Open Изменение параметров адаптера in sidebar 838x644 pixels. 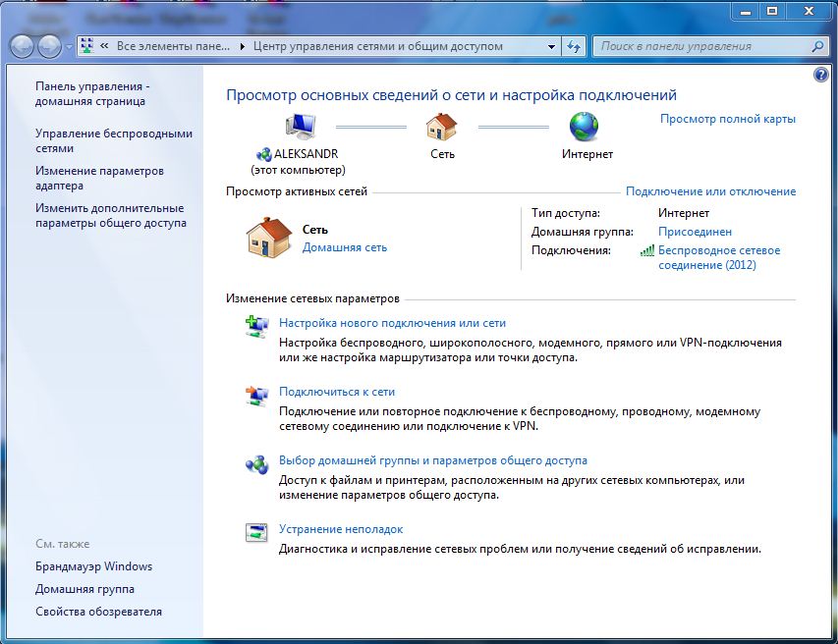99,178
